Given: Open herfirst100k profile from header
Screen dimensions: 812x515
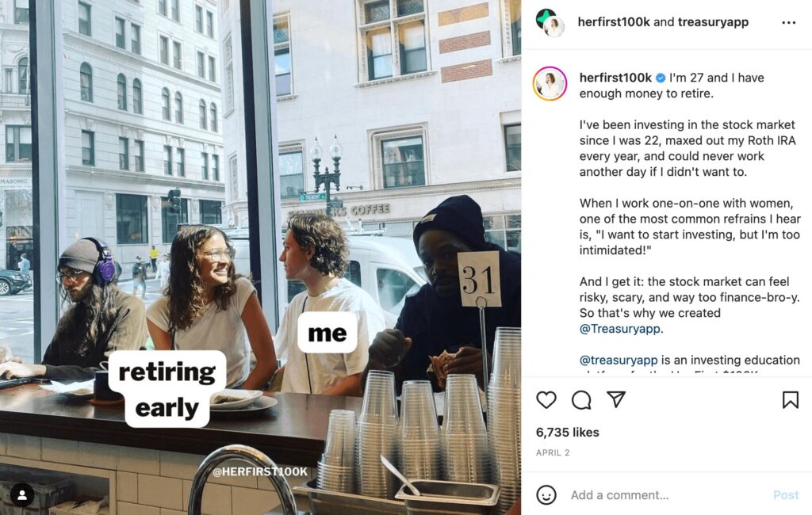Looking at the screenshot, I should pos(614,21).
